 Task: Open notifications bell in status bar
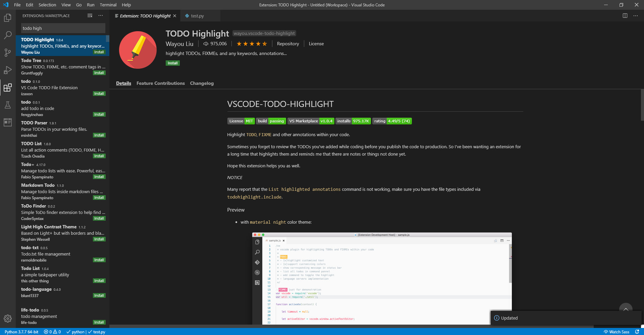[637, 332]
